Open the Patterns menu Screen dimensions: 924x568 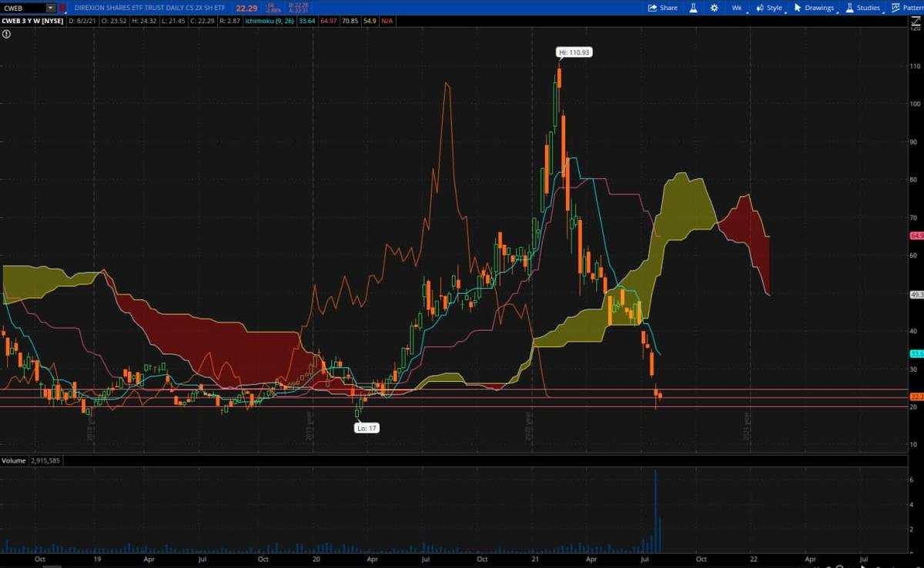pos(907,8)
